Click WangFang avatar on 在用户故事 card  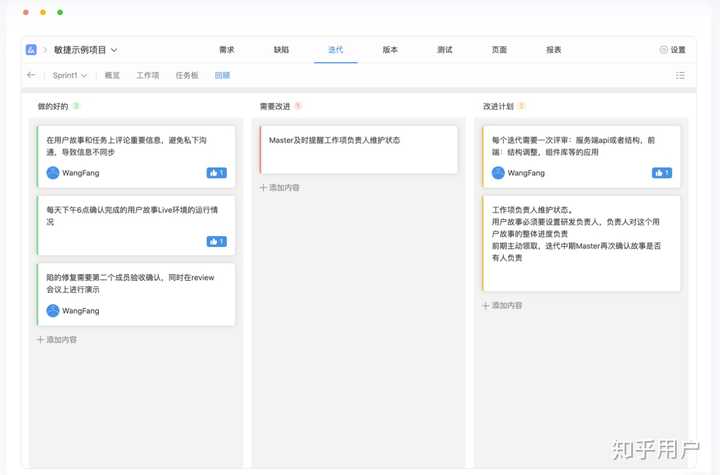point(53,173)
